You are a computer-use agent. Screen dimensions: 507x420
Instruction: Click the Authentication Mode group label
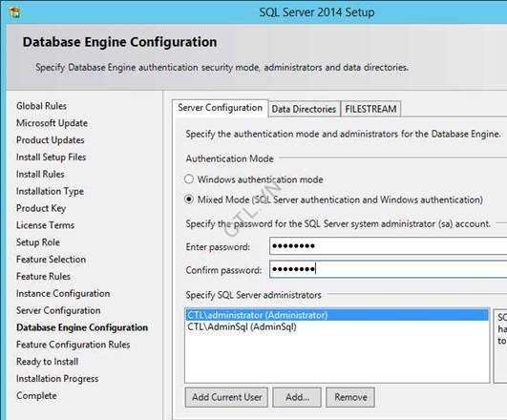coord(229,158)
